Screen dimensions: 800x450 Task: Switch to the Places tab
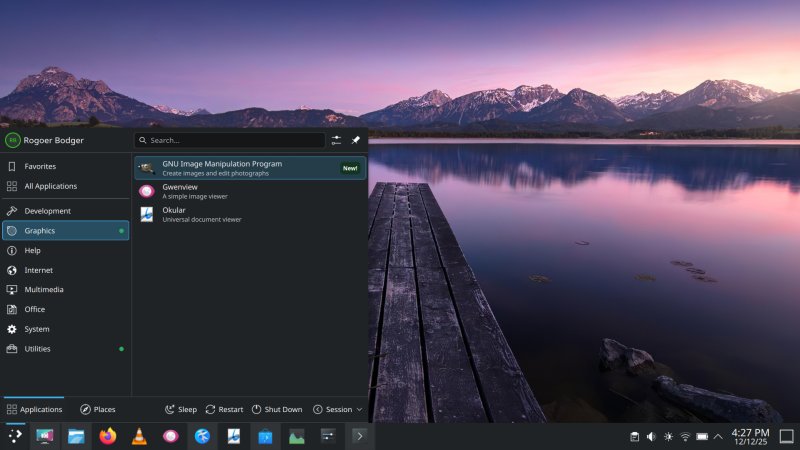98,409
